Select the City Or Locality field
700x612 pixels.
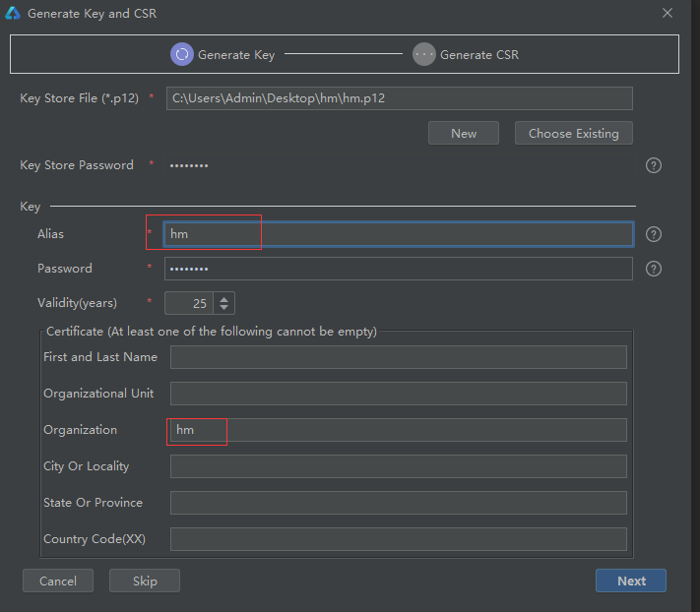tap(399, 466)
